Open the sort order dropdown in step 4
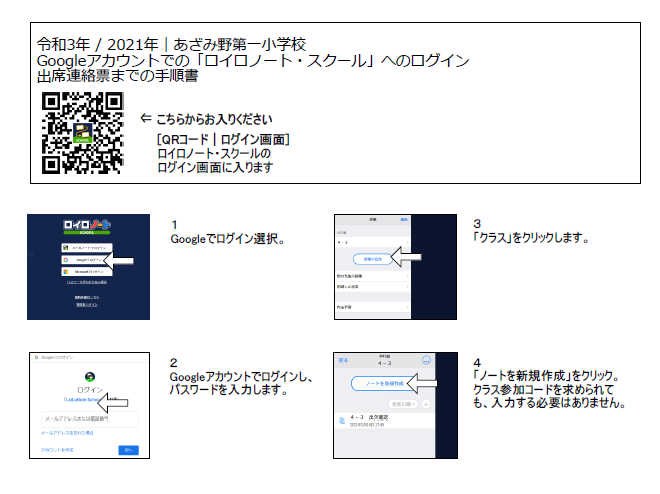This screenshot has height=494, width=660. pyautogui.click(x=403, y=404)
